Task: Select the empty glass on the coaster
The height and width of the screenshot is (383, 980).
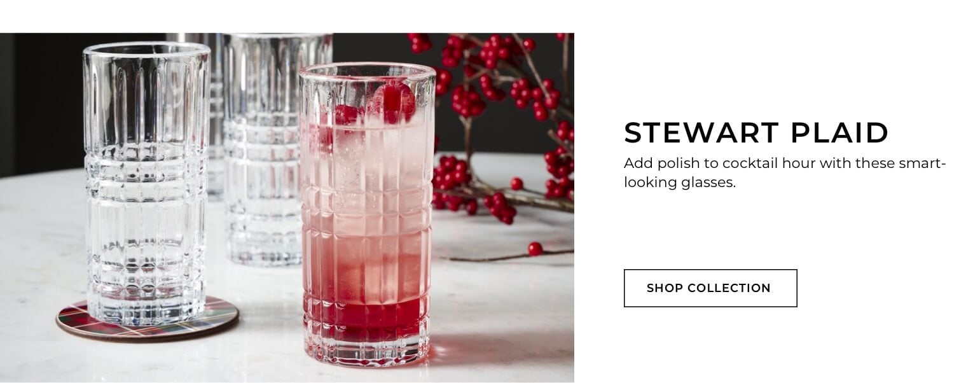Action: tap(147, 185)
